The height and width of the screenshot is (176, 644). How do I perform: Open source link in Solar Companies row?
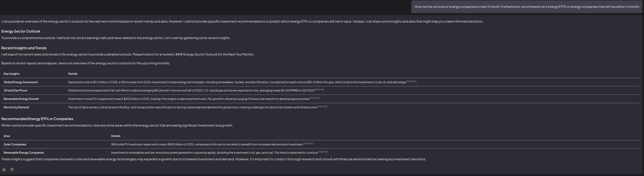308,143
